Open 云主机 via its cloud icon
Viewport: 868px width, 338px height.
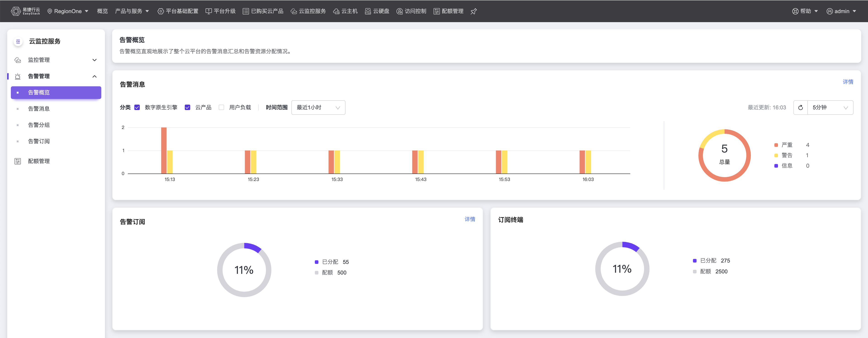tap(336, 12)
